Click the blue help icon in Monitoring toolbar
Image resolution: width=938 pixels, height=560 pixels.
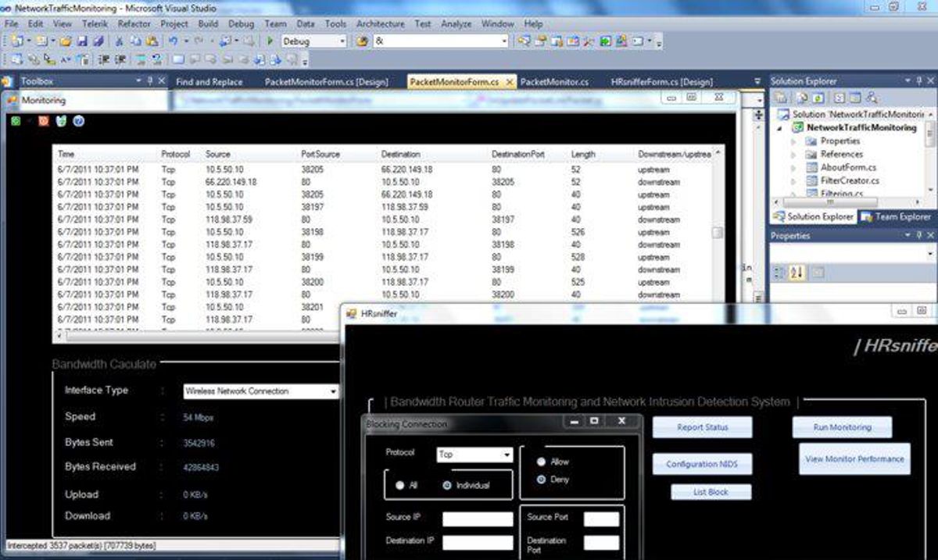click(x=78, y=121)
